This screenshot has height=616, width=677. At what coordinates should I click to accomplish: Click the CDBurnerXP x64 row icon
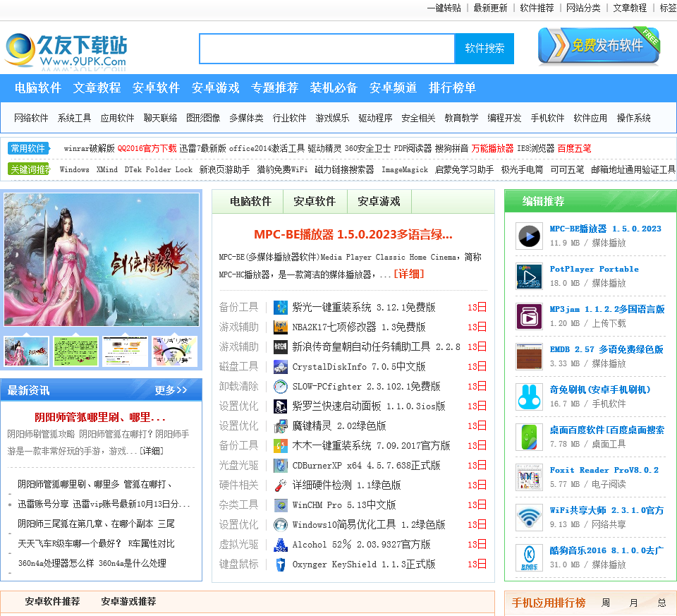[x=281, y=466]
